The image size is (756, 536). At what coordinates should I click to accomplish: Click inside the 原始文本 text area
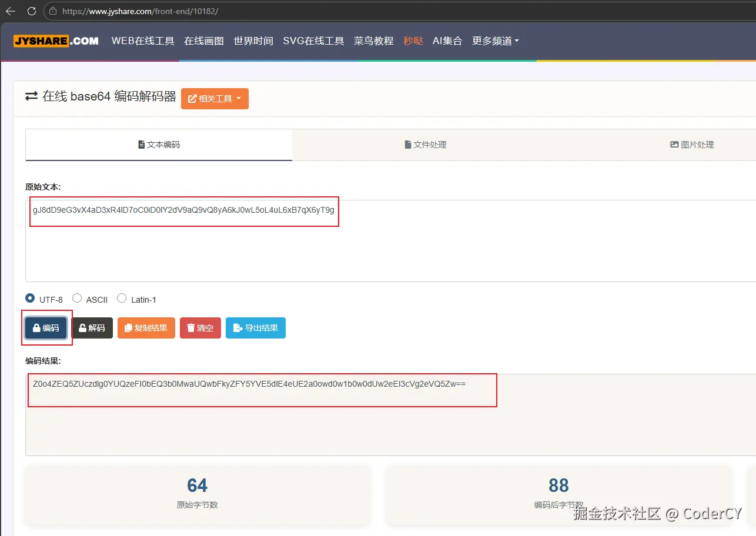pos(390,241)
